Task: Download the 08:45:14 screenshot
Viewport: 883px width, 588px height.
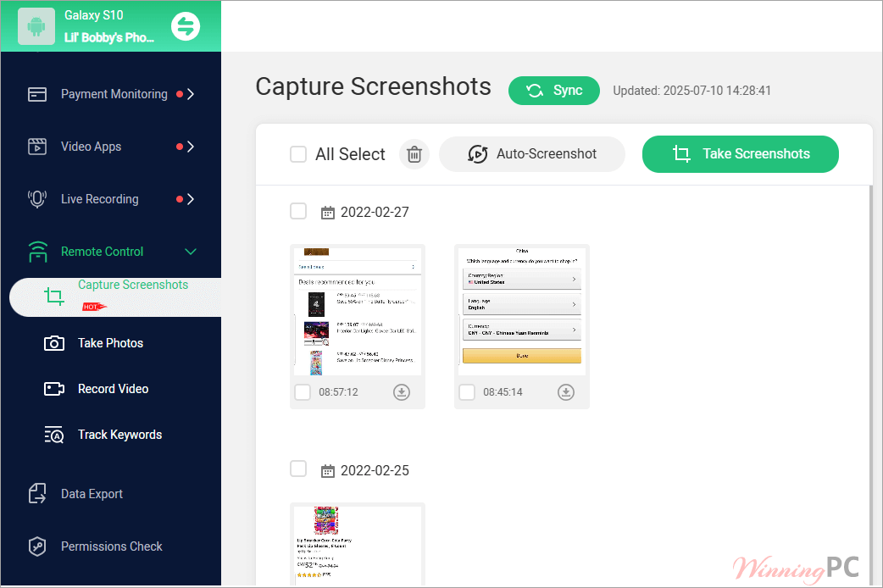Action: pos(566,392)
